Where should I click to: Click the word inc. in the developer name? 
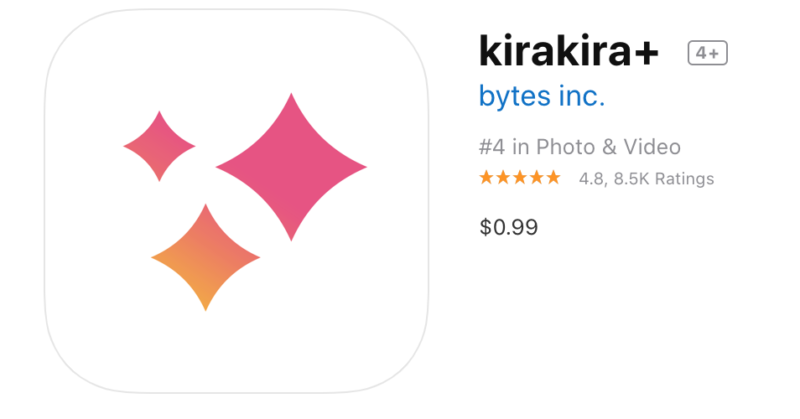(582, 95)
